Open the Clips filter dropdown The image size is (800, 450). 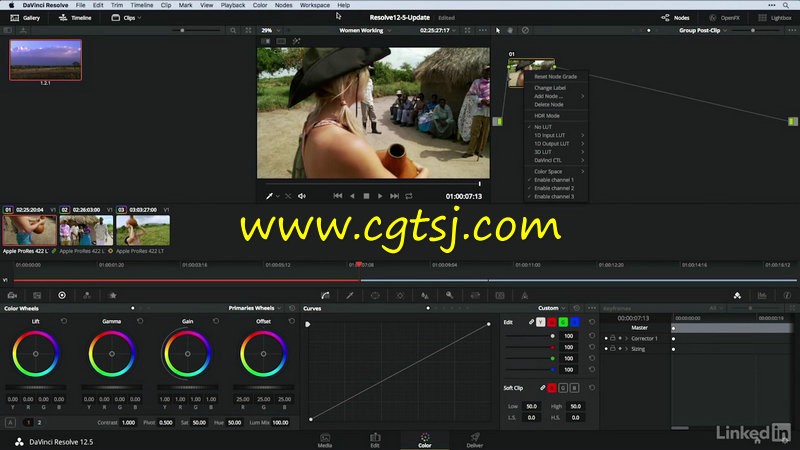127,18
